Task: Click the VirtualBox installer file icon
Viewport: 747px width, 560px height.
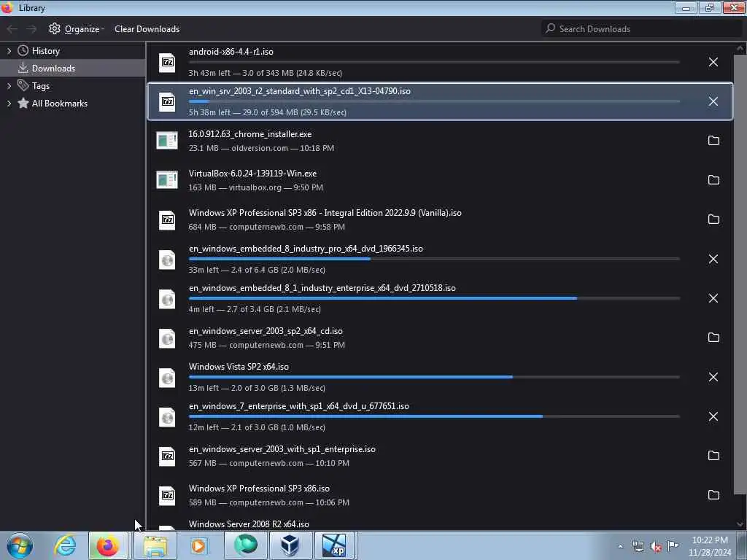Action: click(167, 180)
